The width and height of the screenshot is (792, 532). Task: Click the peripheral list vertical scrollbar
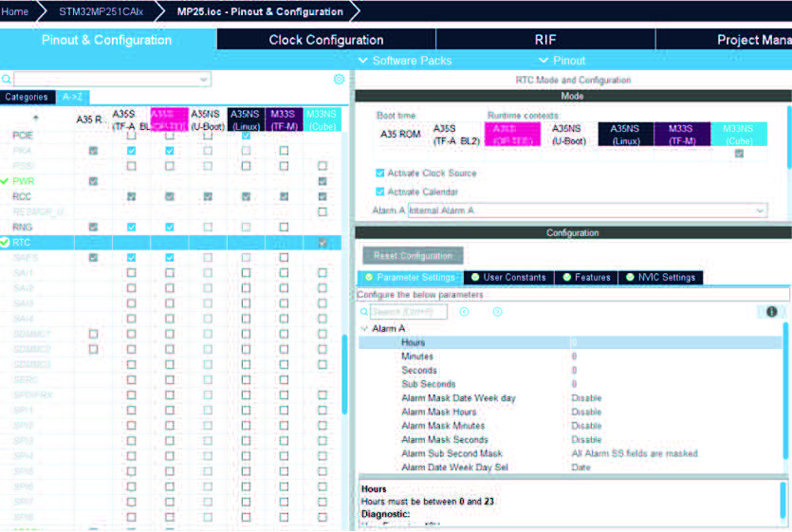345,374
